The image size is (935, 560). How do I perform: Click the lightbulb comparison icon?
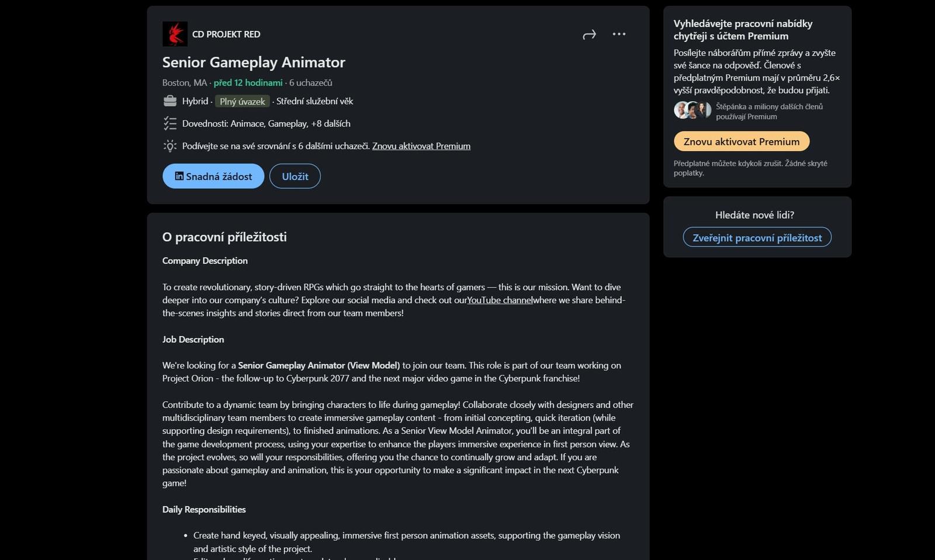[x=169, y=145]
